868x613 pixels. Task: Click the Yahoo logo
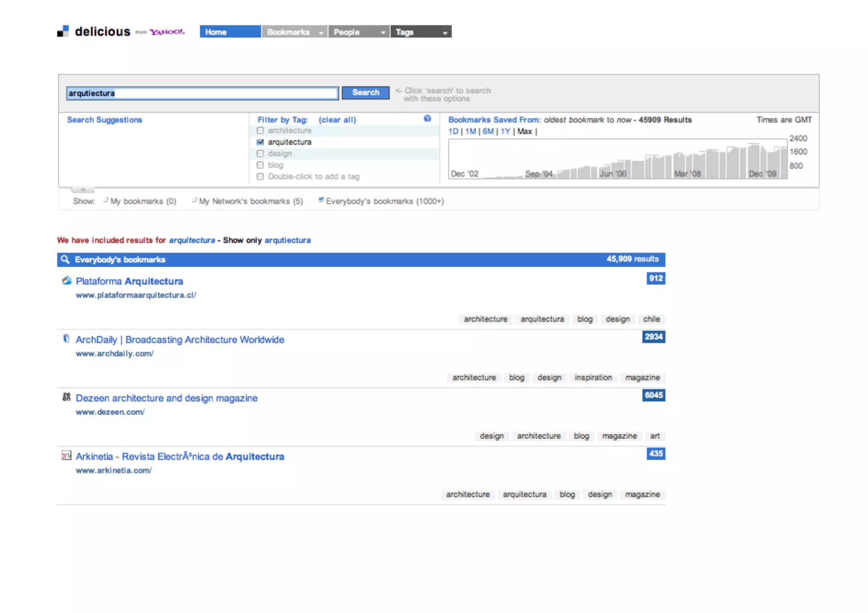click(x=167, y=32)
